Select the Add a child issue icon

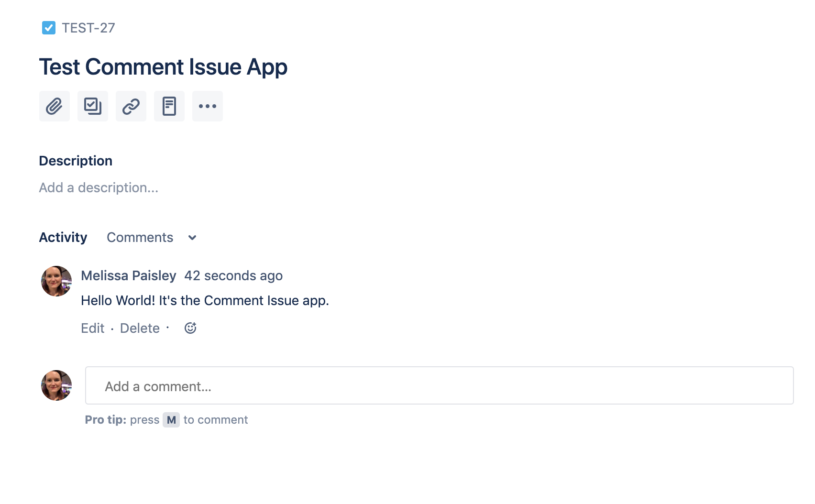(x=92, y=106)
